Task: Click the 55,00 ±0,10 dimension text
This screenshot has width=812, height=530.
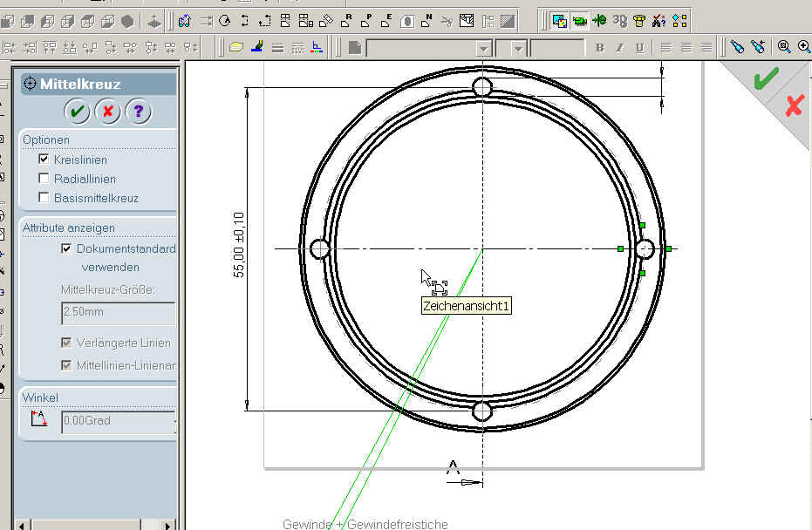Action: click(240, 244)
